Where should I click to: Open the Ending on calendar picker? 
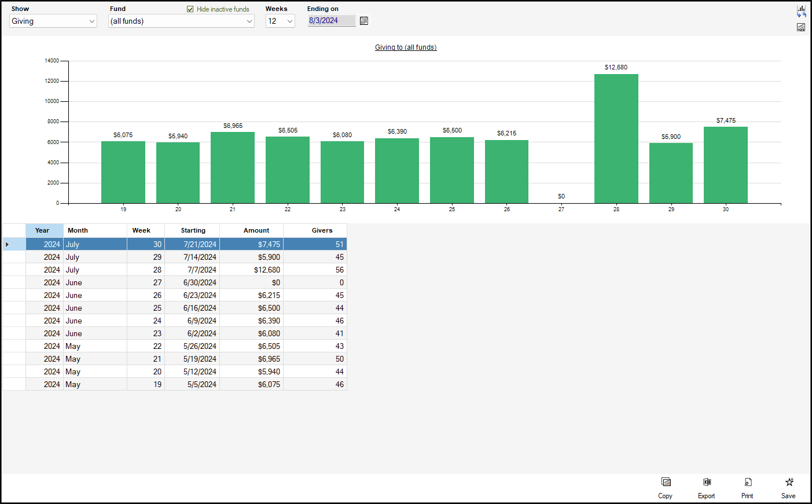click(364, 21)
